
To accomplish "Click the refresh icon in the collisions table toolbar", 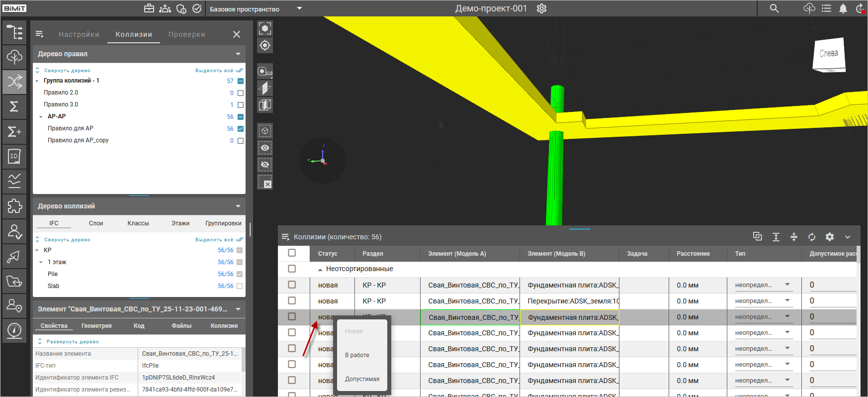I will pos(812,237).
